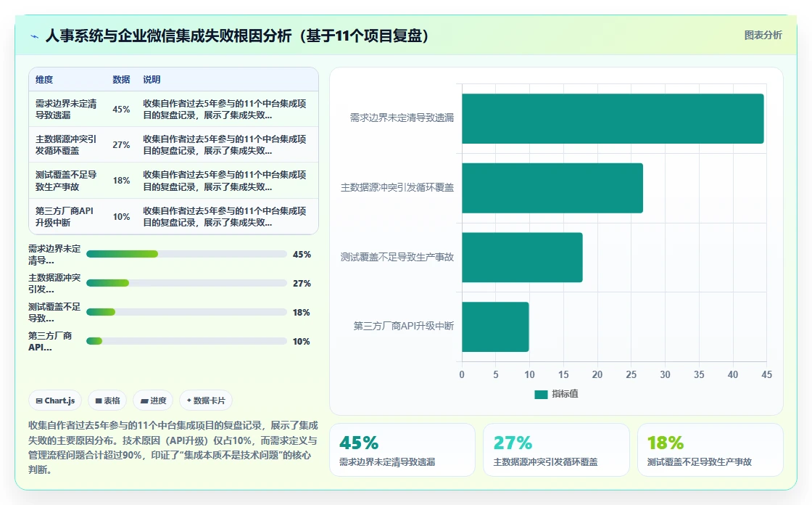Select the 表格 tag chip

107,401
